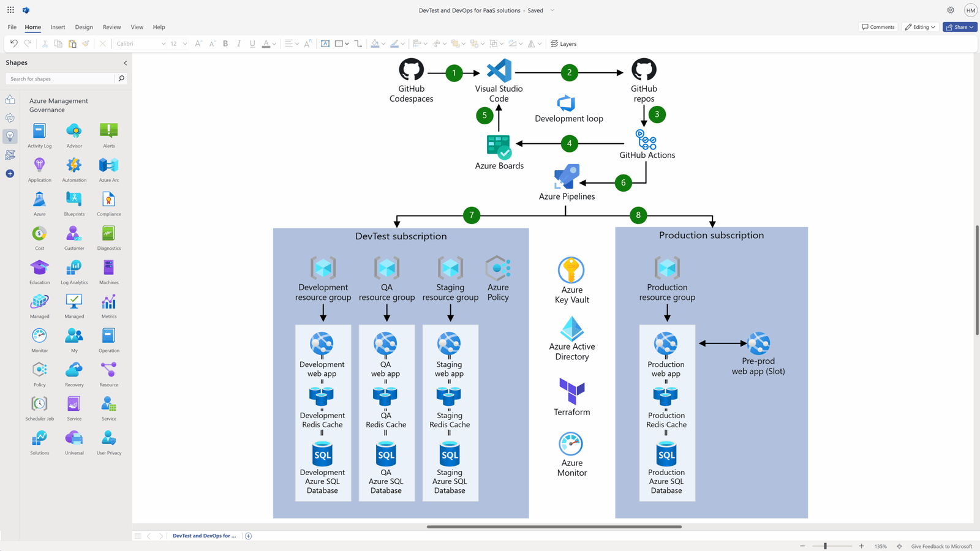Open the Layers panel

[x=563, y=43]
